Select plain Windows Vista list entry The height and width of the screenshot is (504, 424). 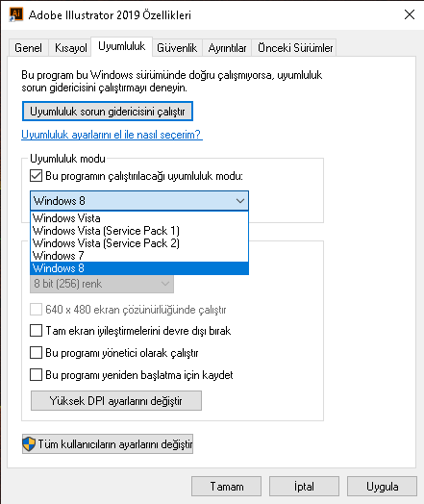139,218
